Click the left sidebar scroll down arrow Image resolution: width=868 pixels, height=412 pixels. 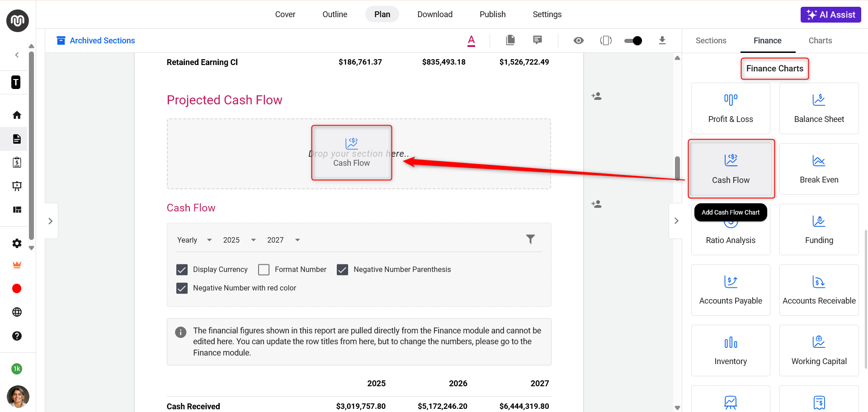coord(31,248)
